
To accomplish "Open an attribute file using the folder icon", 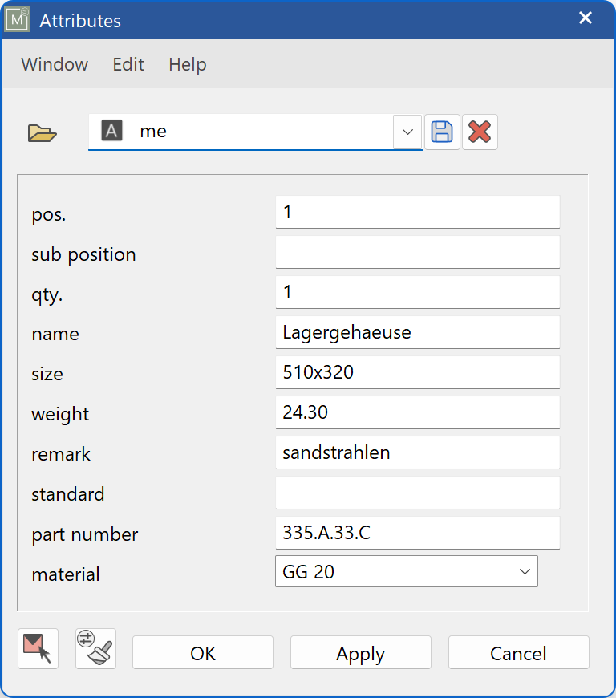I will point(41,132).
